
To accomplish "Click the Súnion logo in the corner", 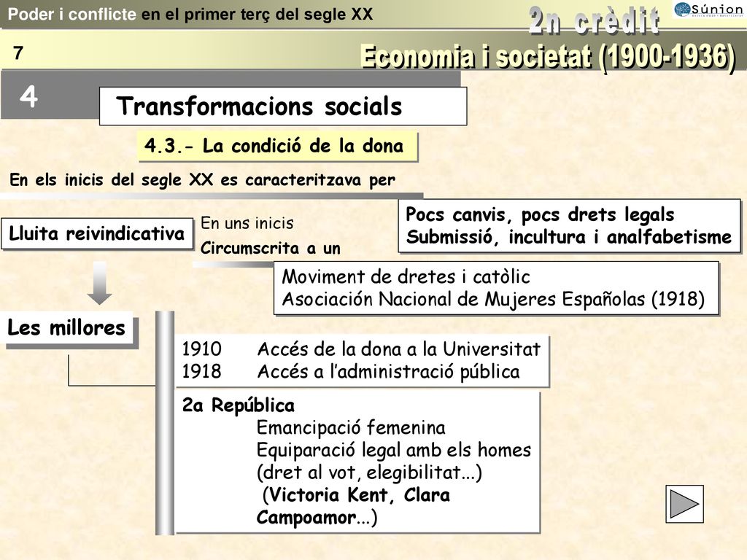I will (x=709, y=9).
